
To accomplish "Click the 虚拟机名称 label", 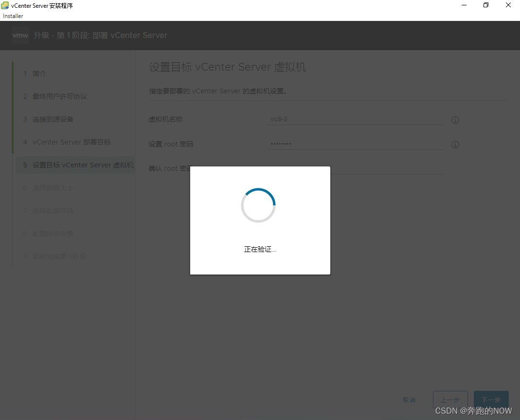I will click(165, 119).
